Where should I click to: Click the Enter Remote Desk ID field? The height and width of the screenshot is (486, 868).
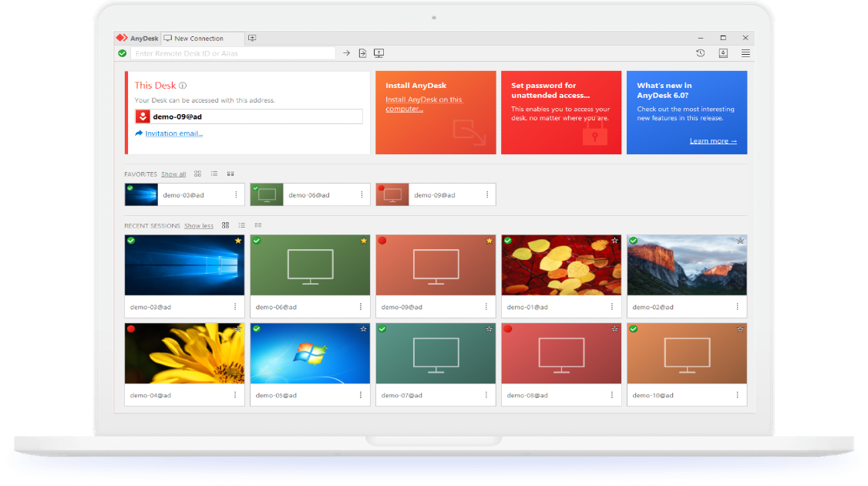(233, 53)
